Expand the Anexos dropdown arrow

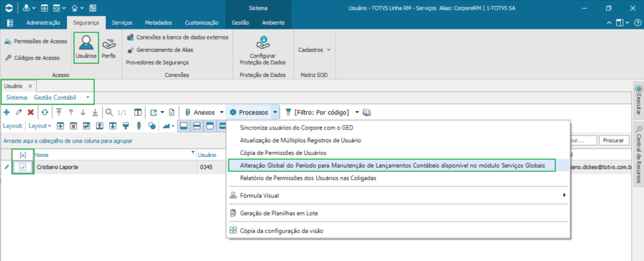click(222, 112)
